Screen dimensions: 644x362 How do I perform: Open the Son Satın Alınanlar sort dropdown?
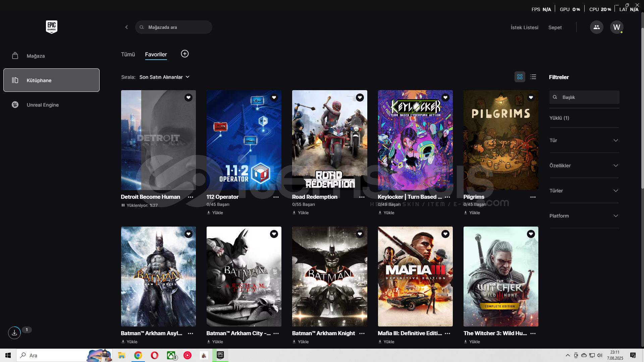click(x=165, y=77)
